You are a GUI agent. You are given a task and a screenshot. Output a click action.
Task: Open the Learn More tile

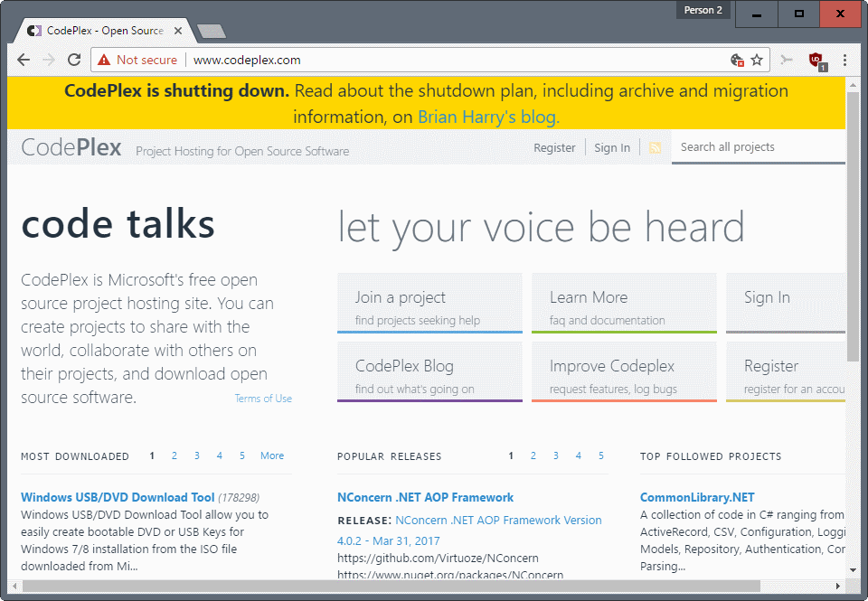(624, 304)
